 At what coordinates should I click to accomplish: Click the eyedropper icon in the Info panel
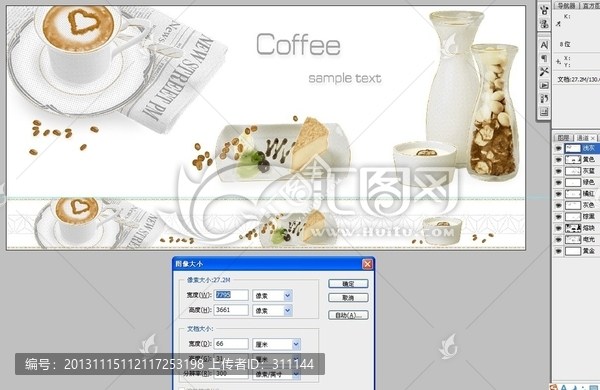558,24
